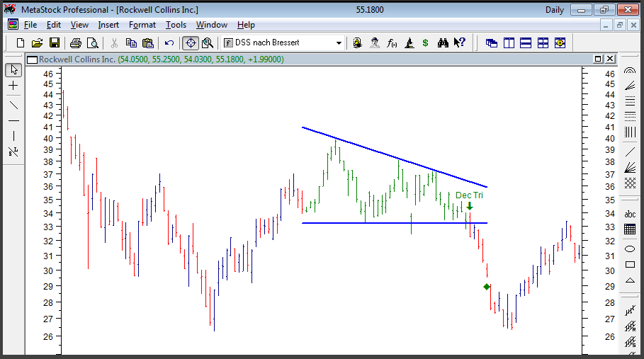Viewport: 644px width, 359px height.
Task: Print the chart using printer icon
Action: [x=76, y=42]
